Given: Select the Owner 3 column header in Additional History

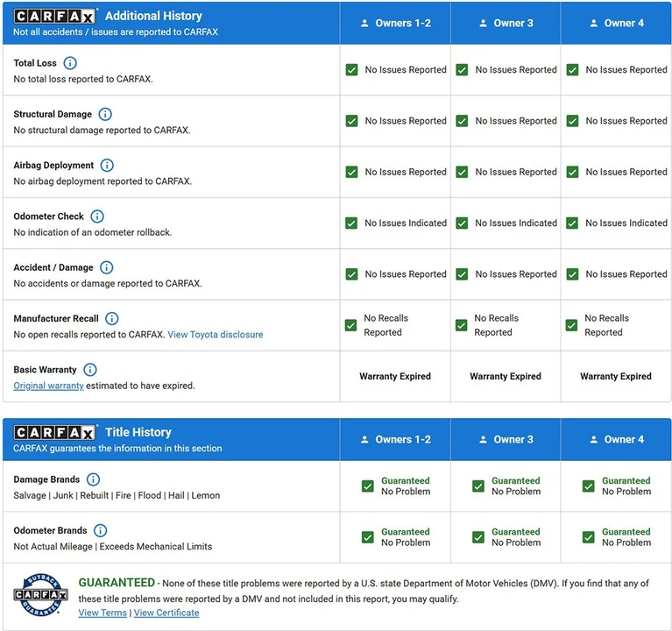Looking at the screenshot, I should [506, 23].
